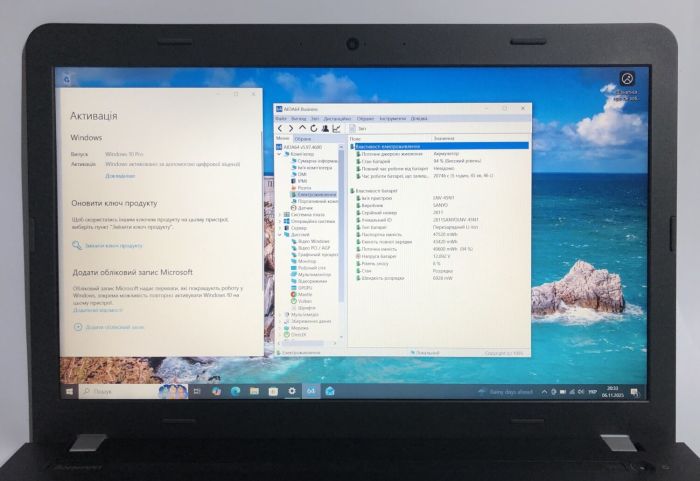The image size is (700, 481).
Task: Expand the Збереження даних tree node
Action: (280, 321)
